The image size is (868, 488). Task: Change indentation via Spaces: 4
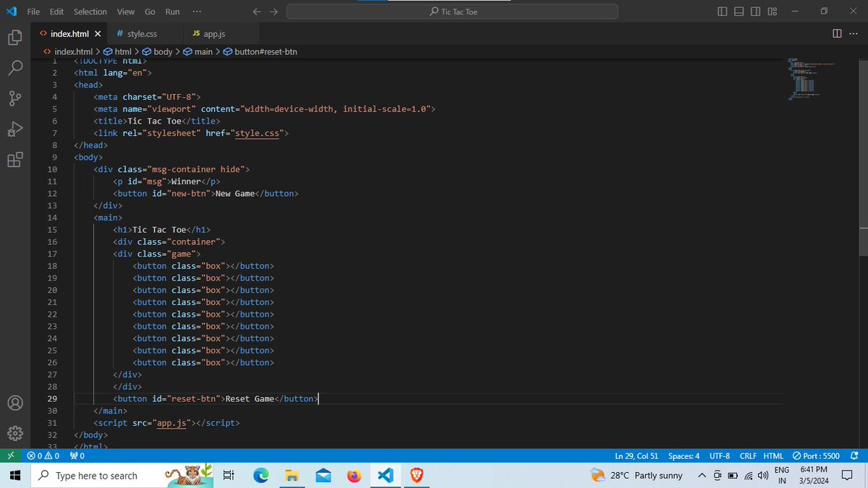click(684, 456)
